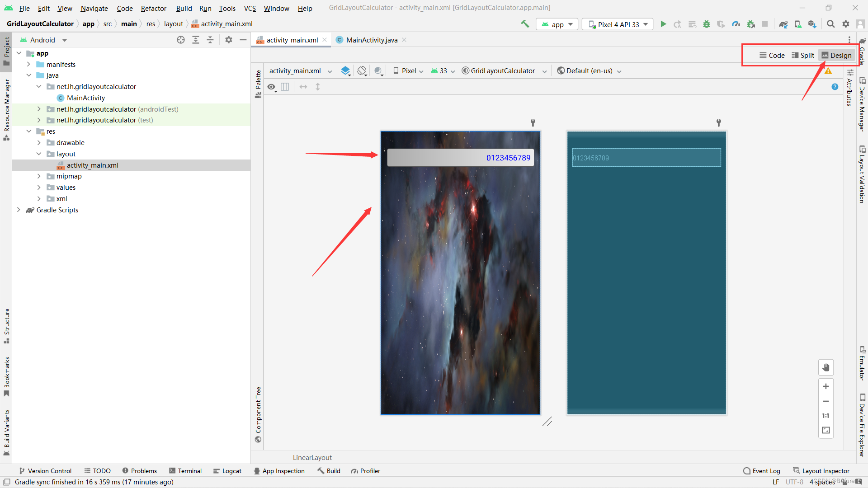Viewport: 868px width, 488px height.
Task: Open the Pixel 4 API 33 device dropdown
Action: pyautogui.click(x=618, y=24)
